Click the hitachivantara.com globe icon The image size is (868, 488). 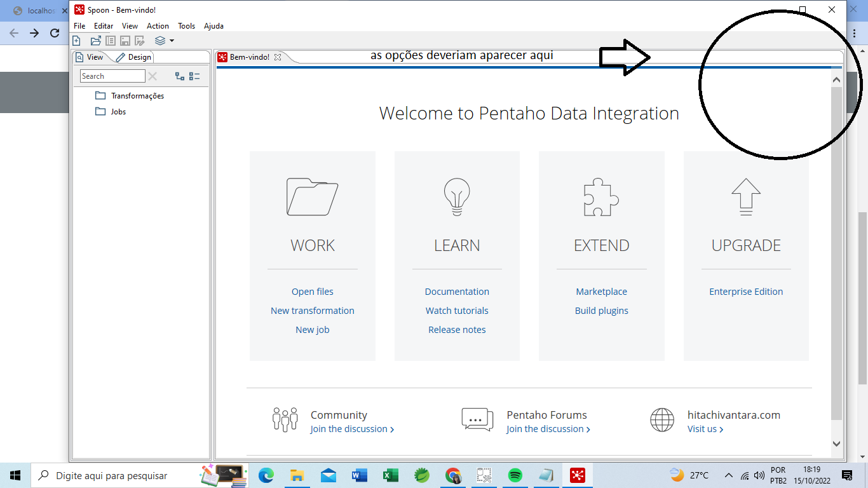click(662, 420)
